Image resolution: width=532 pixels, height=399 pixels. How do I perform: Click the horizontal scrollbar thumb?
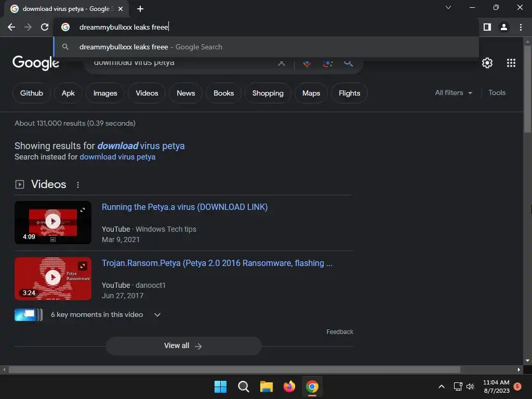click(234, 369)
